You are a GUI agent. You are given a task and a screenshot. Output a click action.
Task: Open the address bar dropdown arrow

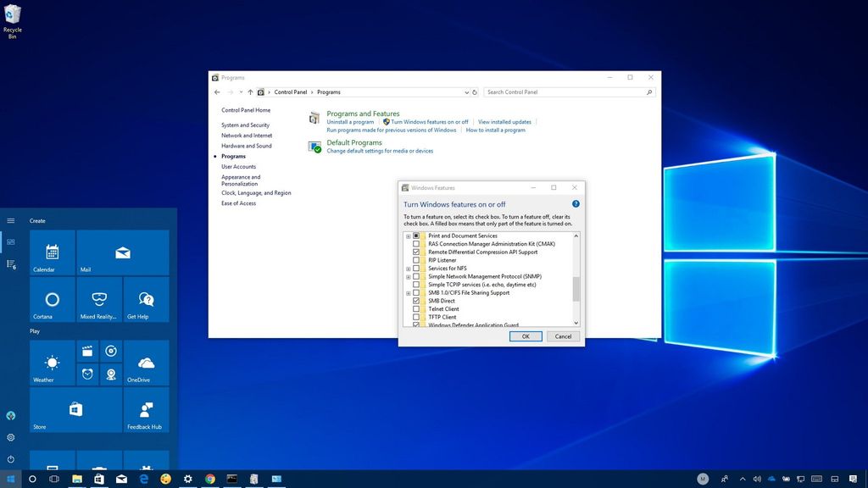tap(467, 92)
